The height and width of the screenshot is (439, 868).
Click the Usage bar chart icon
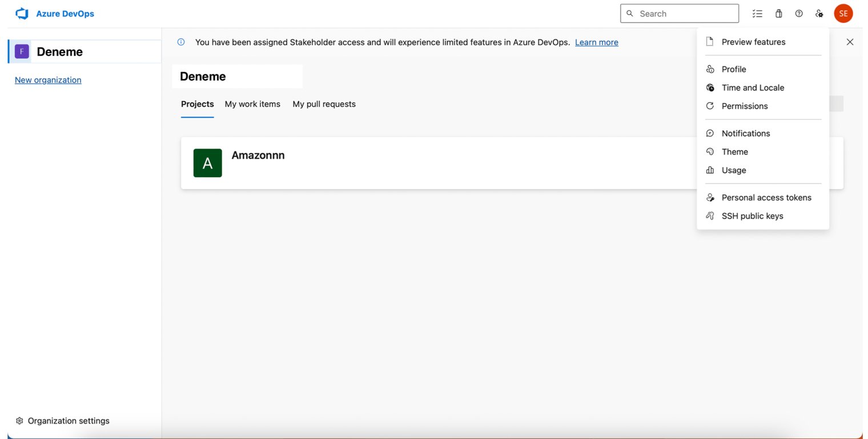(710, 170)
